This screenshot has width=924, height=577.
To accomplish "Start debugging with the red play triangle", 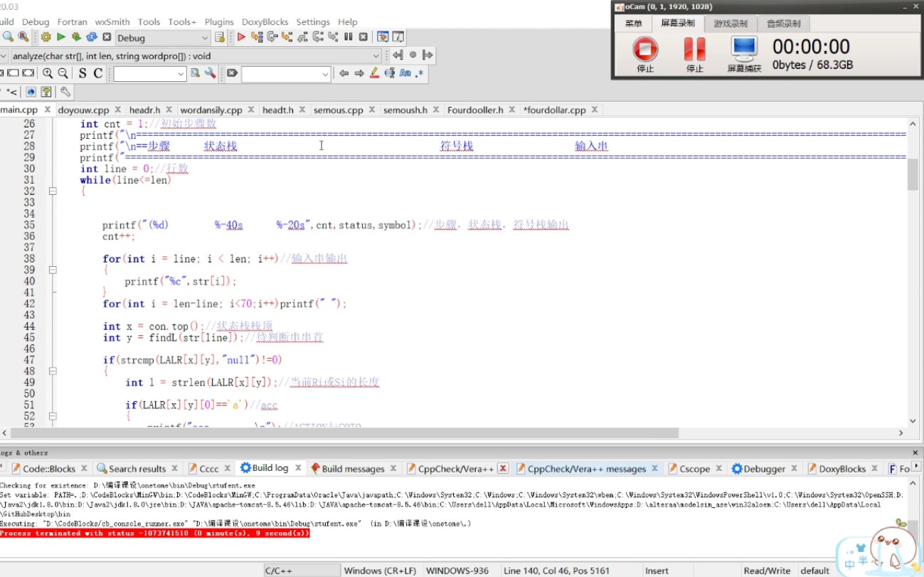I will (x=241, y=37).
